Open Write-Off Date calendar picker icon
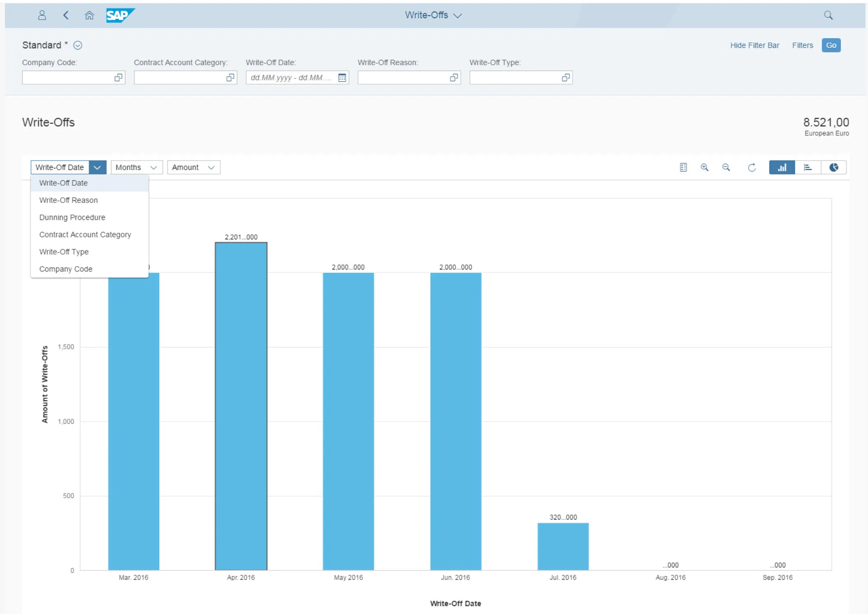Screen dimensions: 868x614 342,78
